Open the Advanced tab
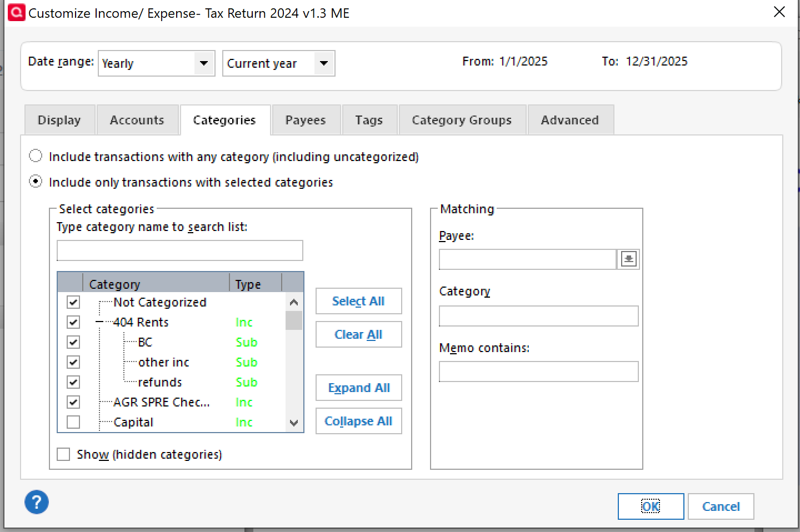This screenshot has width=800, height=532. click(x=570, y=120)
